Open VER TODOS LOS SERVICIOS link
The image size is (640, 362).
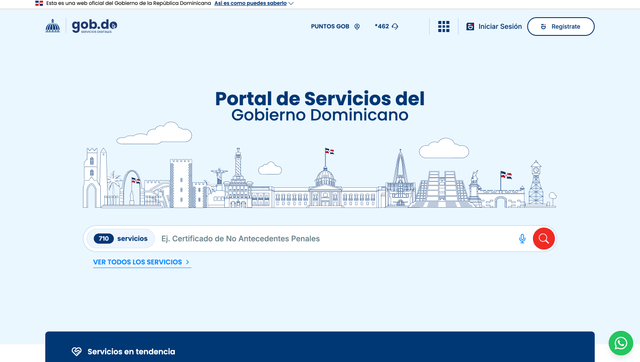click(x=142, y=262)
